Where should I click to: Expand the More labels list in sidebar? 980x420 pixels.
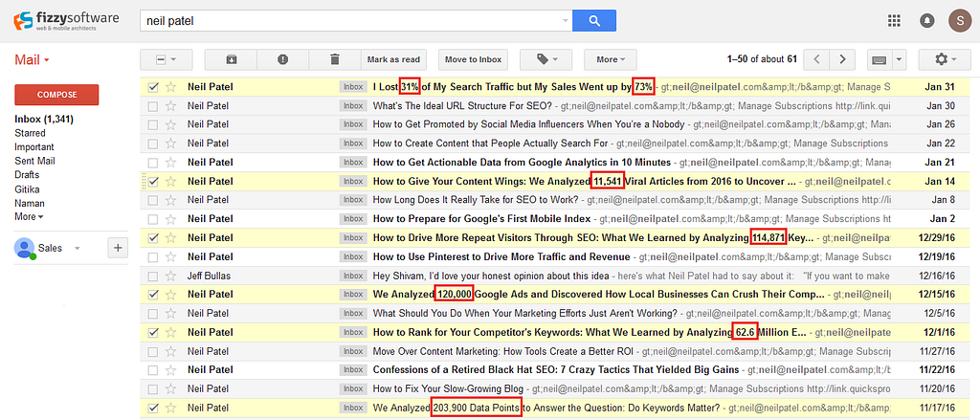click(x=29, y=217)
